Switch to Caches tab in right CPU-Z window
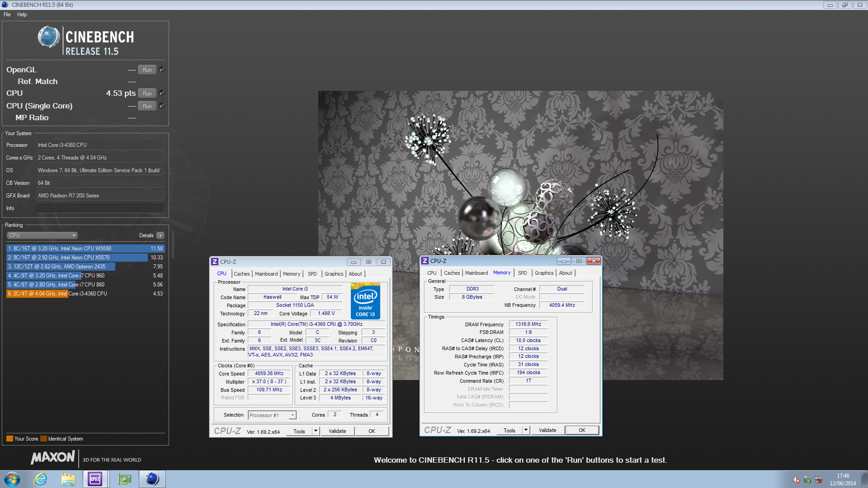This screenshot has height=488, width=868. [452, 273]
